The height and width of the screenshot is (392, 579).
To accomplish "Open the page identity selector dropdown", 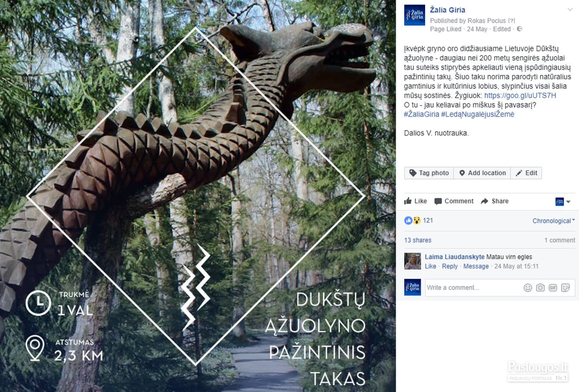I will [x=563, y=202].
